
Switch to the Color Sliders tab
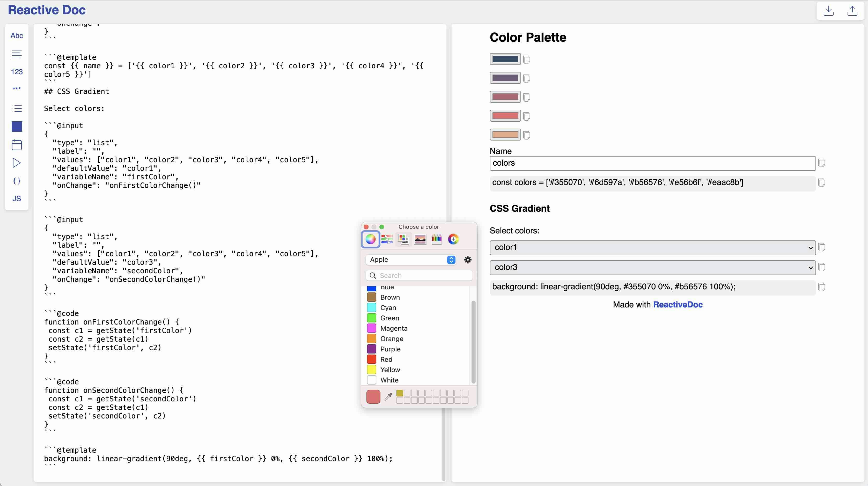(x=387, y=239)
